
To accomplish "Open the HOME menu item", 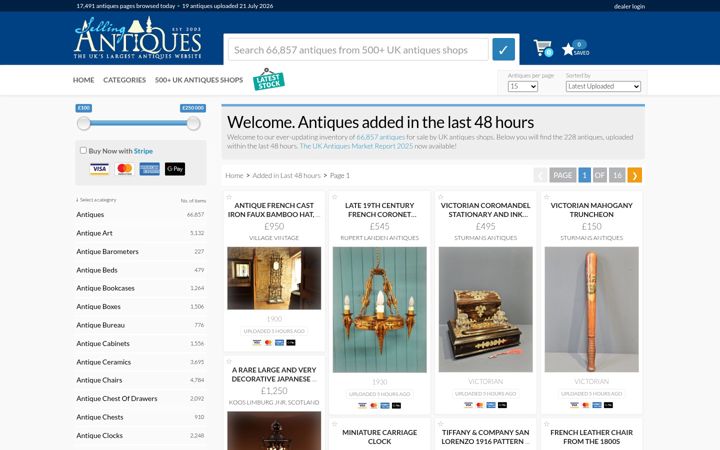I will [84, 80].
